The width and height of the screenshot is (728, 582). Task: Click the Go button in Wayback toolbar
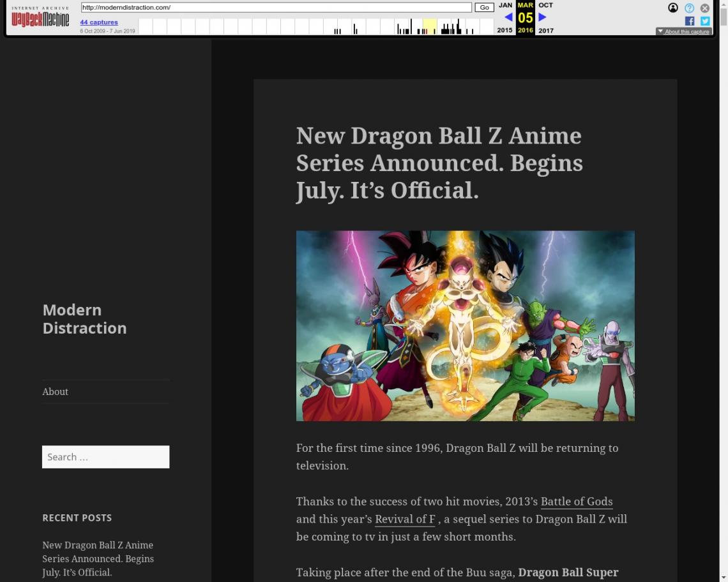point(484,8)
